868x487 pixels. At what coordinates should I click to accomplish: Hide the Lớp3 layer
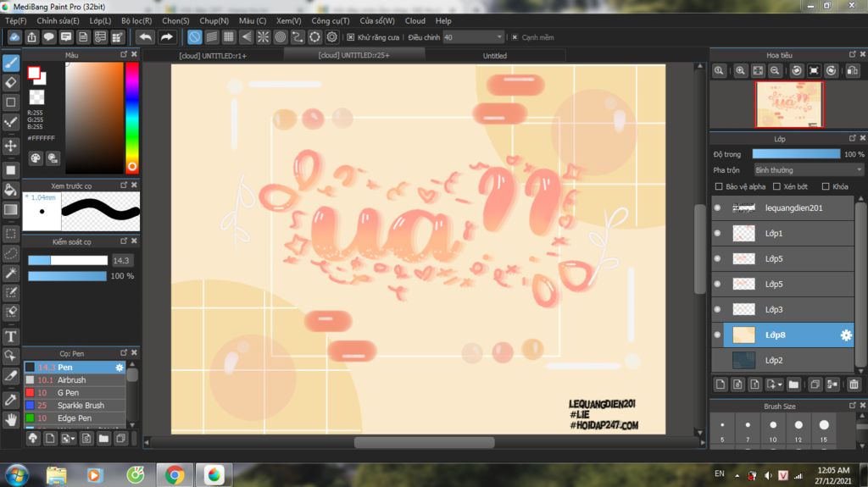[717, 309]
